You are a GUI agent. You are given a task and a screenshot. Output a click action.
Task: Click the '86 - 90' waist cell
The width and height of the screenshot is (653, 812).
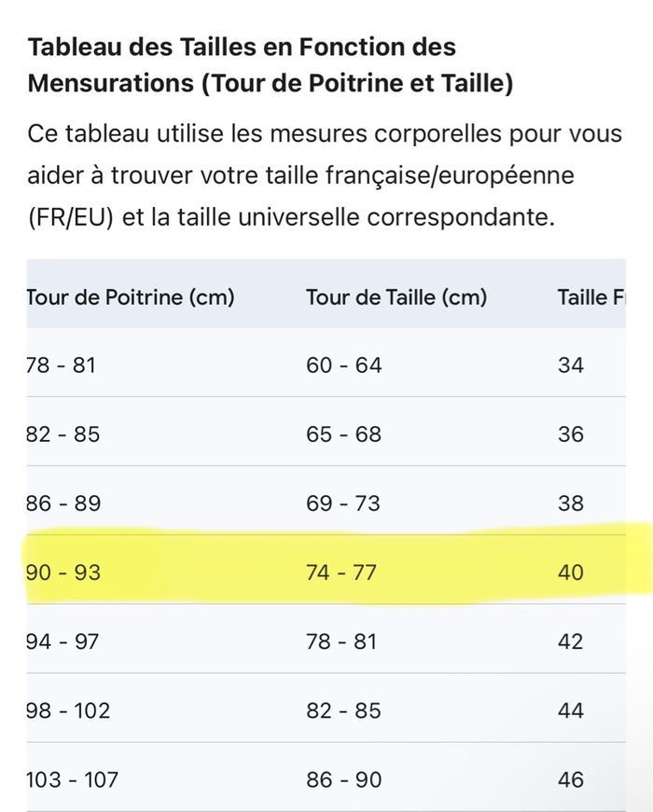coord(343,779)
